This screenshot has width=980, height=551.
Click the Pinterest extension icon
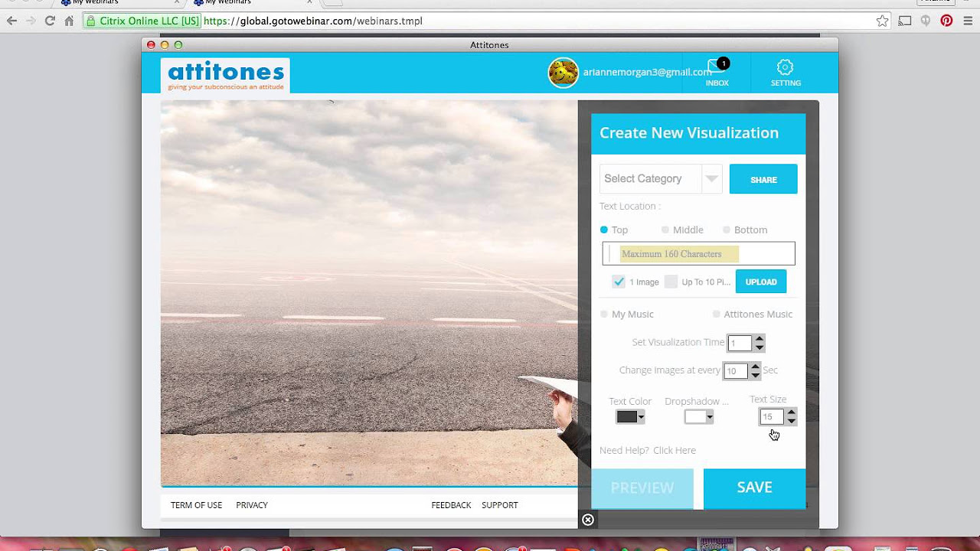point(947,21)
